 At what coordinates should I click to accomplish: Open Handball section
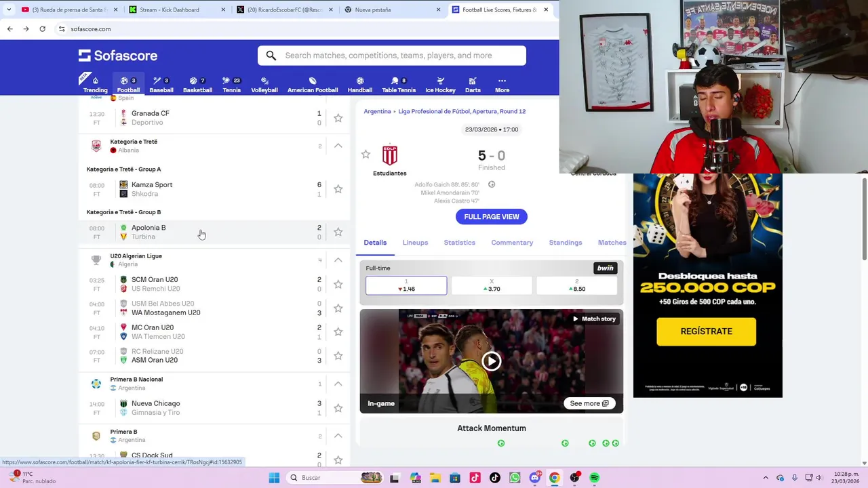(x=360, y=85)
